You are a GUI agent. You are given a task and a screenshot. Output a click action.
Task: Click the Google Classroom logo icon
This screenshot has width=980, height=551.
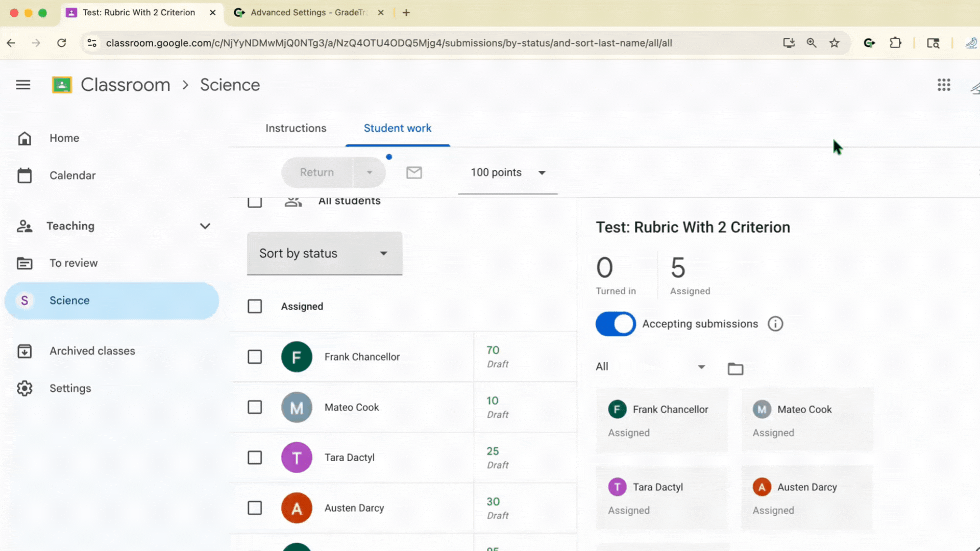click(x=62, y=85)
